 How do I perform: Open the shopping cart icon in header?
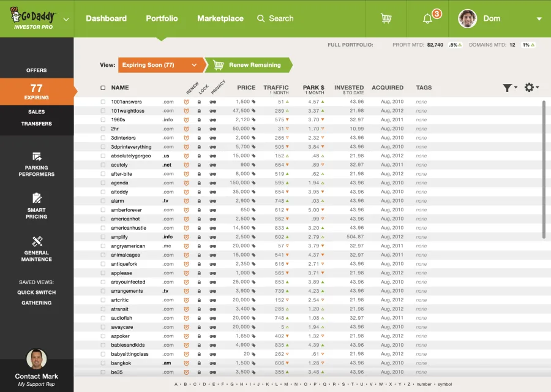pyautogui.click(x=386, y=18)
